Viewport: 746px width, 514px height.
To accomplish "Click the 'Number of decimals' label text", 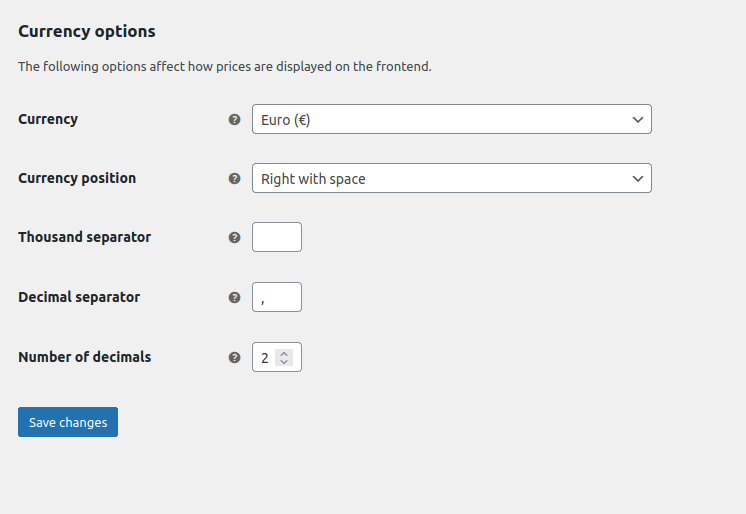I will [x=85, y=357].
